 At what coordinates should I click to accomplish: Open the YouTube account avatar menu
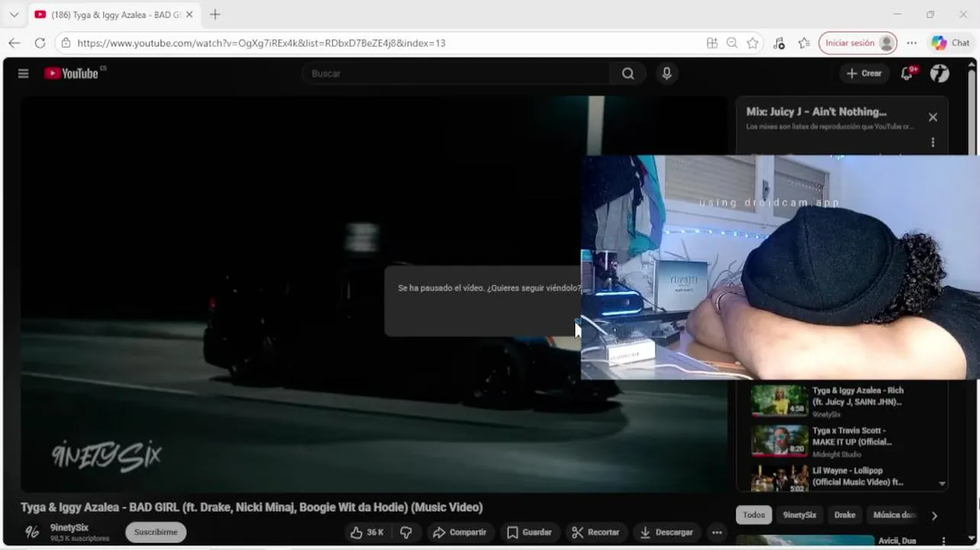point(940,73)
